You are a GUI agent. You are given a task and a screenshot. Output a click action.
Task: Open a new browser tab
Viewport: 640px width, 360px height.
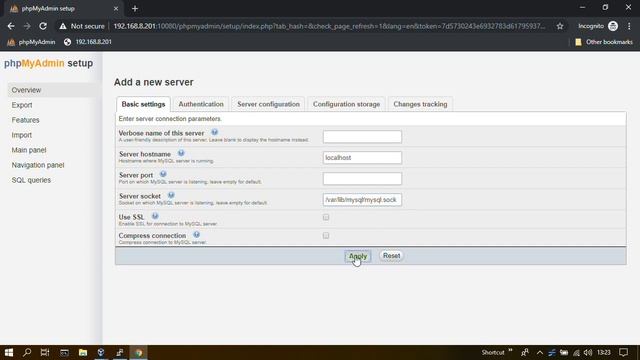click(135, 9)
